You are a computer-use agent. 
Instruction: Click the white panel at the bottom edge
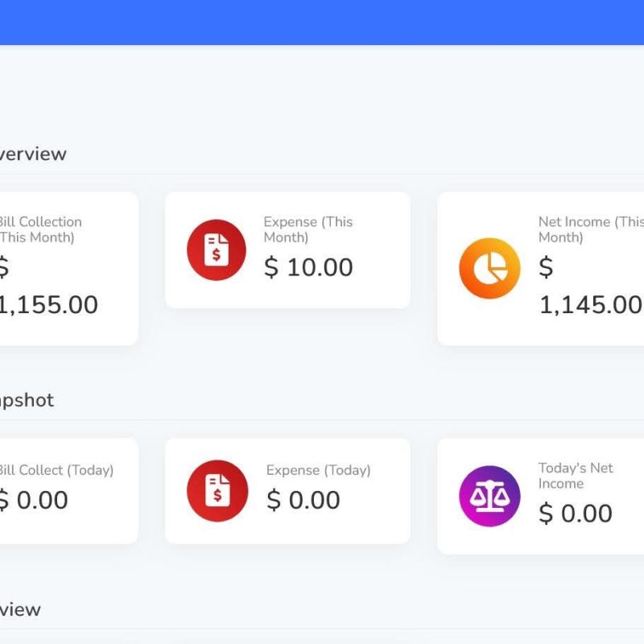[322, 640]
